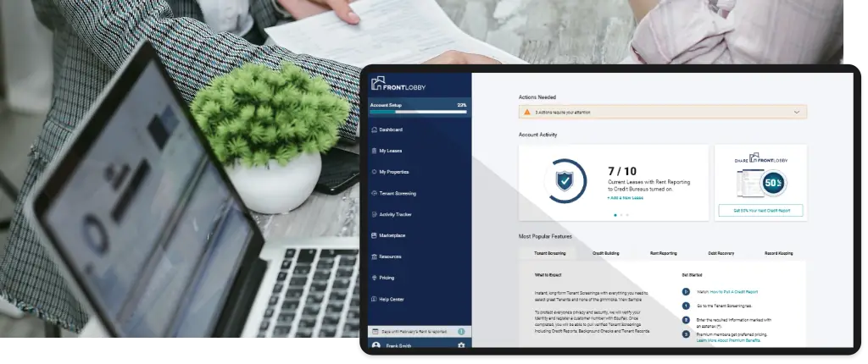Open settings with the gear icon
Viewport: 868px width, 364px height.
[461, 345]
